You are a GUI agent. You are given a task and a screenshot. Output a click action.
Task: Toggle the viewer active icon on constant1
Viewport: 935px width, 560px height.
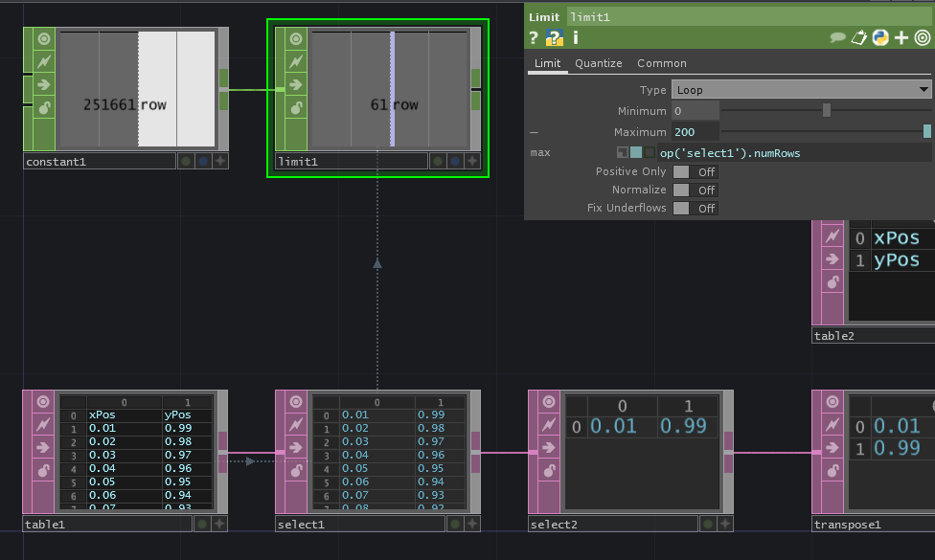(x=44, y=39)
